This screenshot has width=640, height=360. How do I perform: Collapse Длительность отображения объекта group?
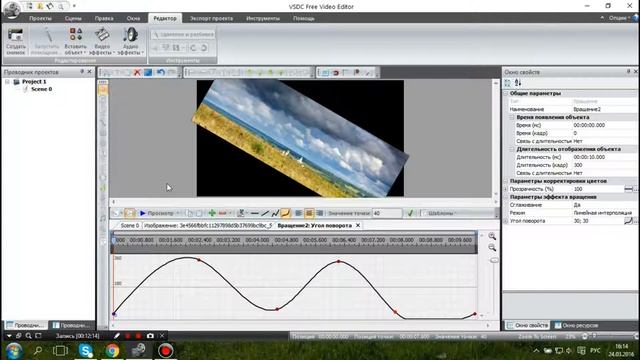click(x=512, y=149)
